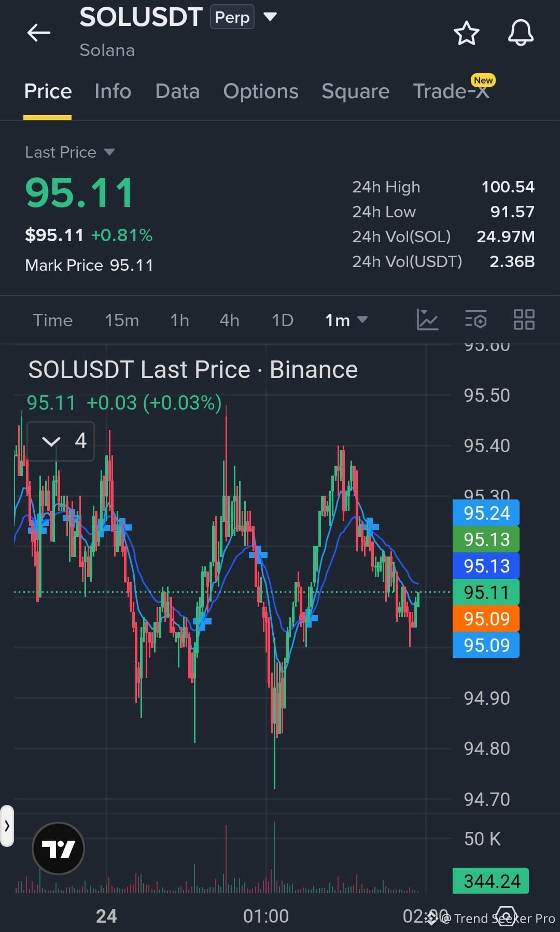Tap the 01:00 time axis label

266,916
